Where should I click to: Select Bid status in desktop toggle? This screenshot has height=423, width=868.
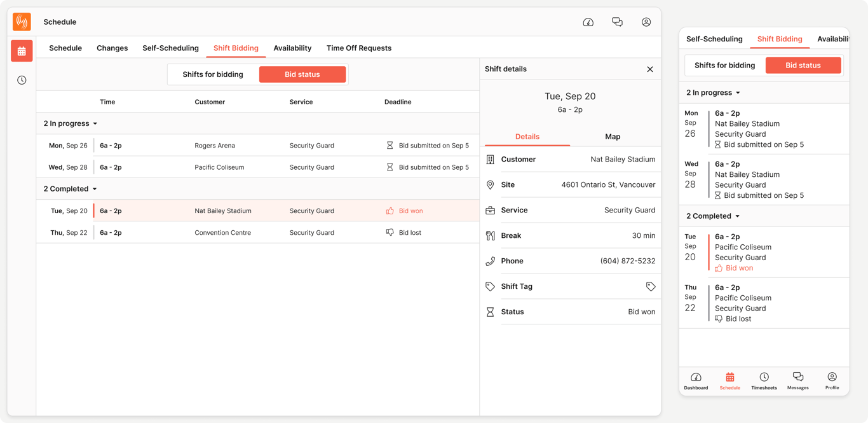[302, 74]
